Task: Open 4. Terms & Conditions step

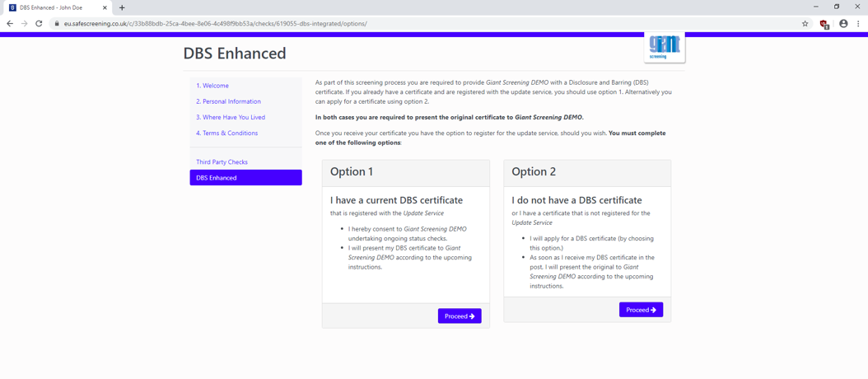Action: (226, 133)
